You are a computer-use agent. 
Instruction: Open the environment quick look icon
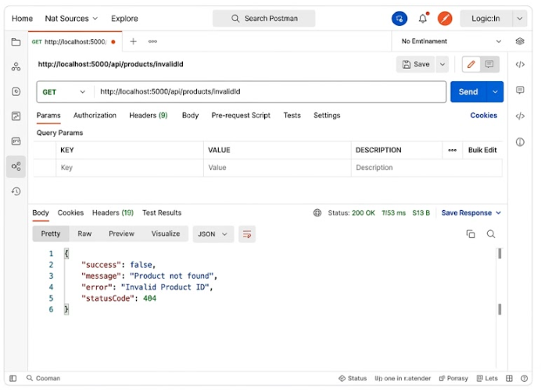click(520, 41)
